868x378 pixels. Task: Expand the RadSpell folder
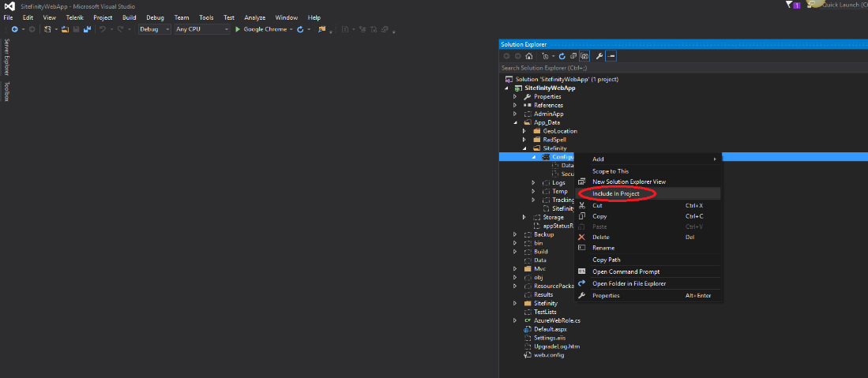point(524,140)
